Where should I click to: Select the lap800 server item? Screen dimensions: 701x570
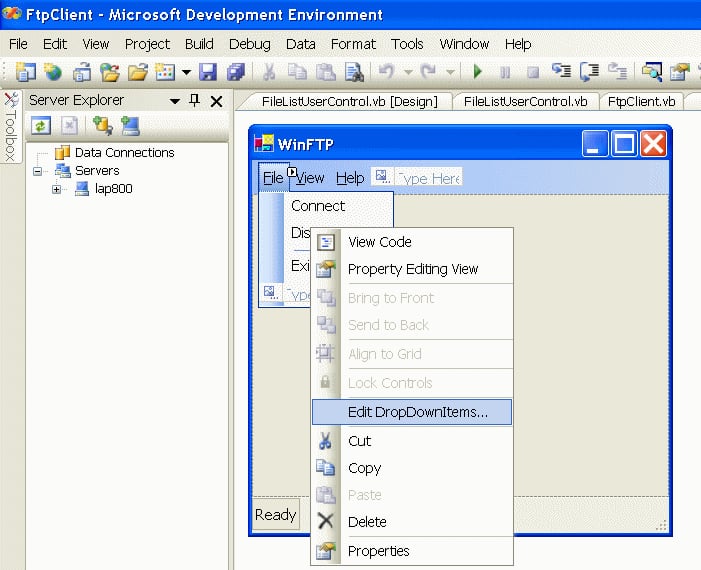[114, 189]
